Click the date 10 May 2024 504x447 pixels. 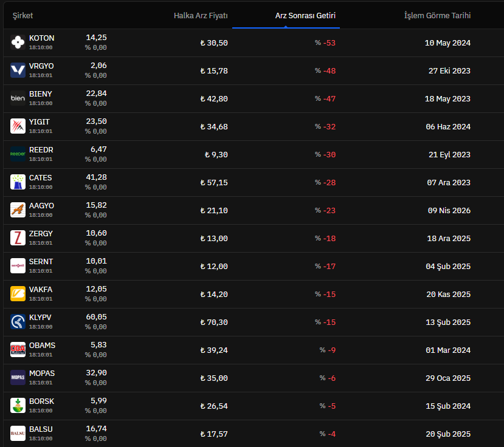tap(447, 43)
